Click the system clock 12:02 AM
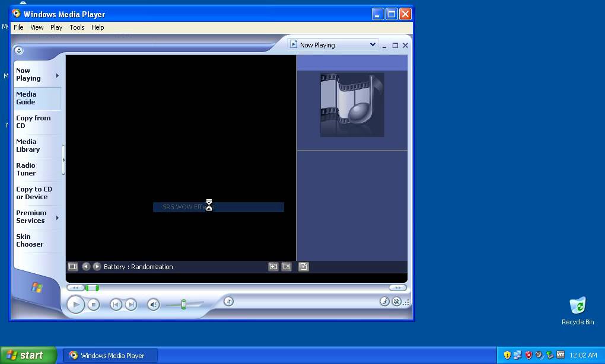This screenshot has width=605, height=364. click(583, 355)
